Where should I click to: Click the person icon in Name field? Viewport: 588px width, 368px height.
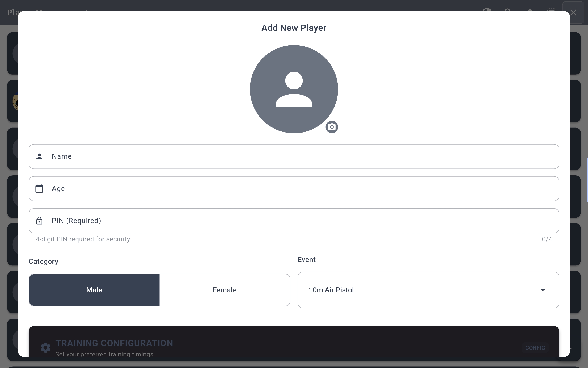pos(39,156)
